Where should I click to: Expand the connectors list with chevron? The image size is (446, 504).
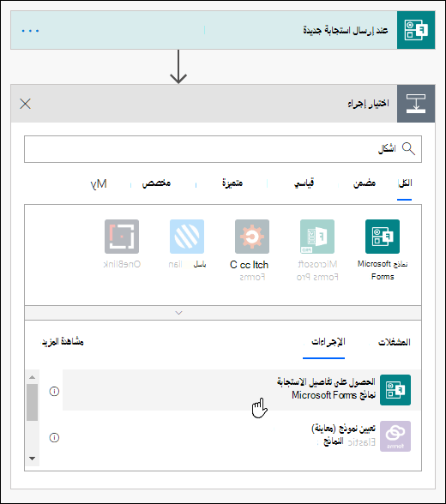(178, 313)
